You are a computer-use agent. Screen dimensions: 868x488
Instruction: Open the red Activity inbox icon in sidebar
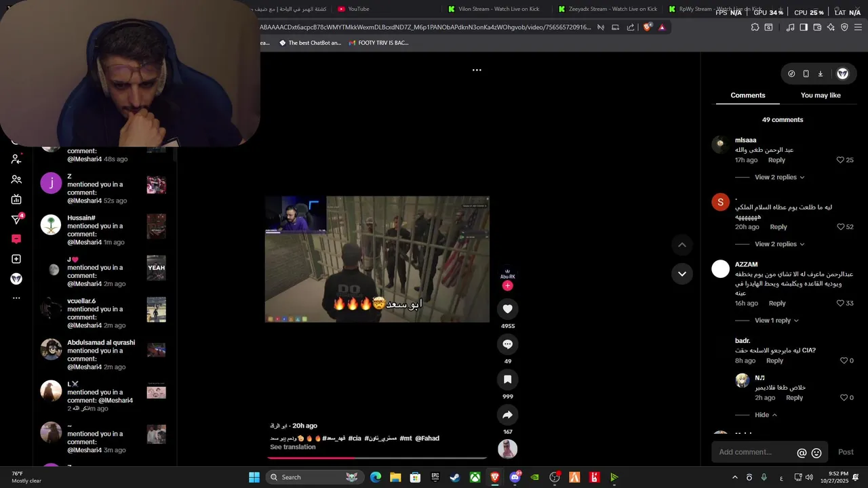[16, 239]
